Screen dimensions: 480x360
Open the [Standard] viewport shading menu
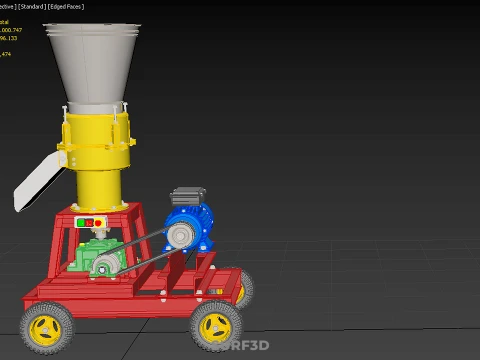coord(32,7)
